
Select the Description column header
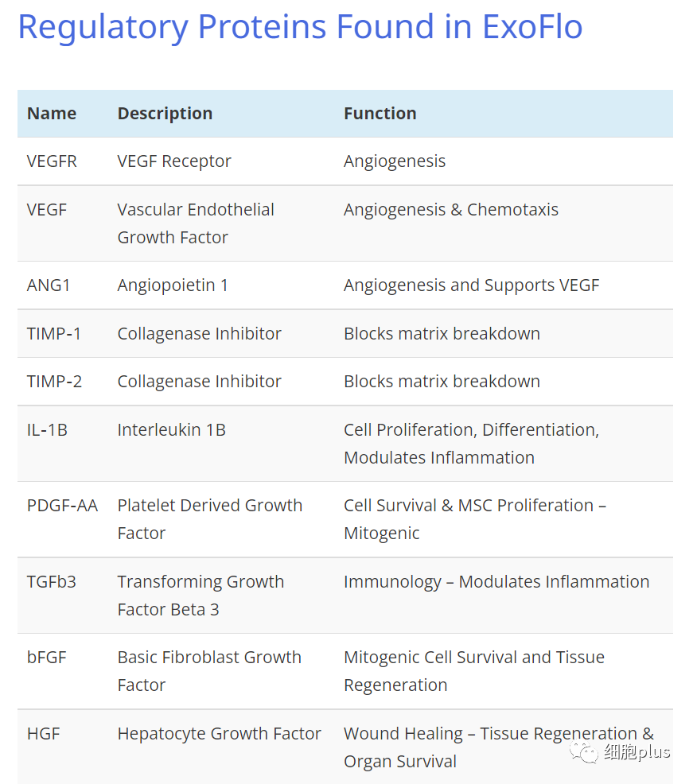pyautogui.click(x=165, y=114)
